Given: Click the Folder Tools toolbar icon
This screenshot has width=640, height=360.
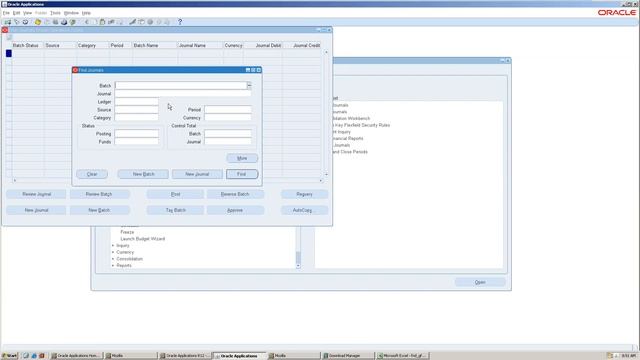Looking at the screenshot, I should click(167, 22).
